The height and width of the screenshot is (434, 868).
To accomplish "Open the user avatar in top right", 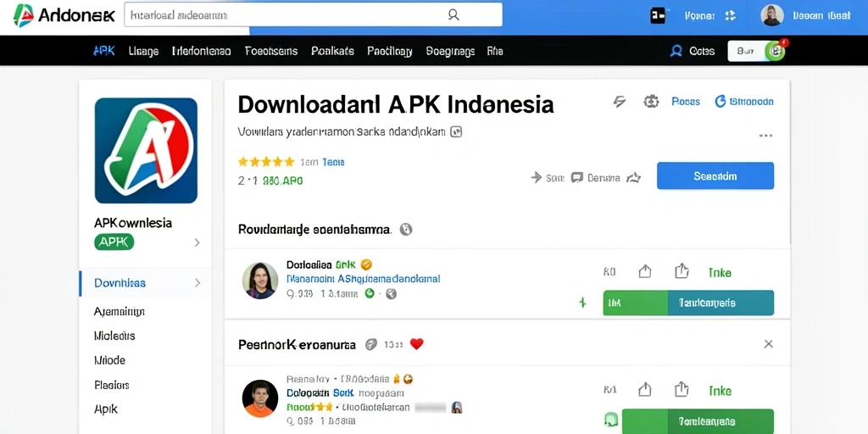I will (772, 15).
